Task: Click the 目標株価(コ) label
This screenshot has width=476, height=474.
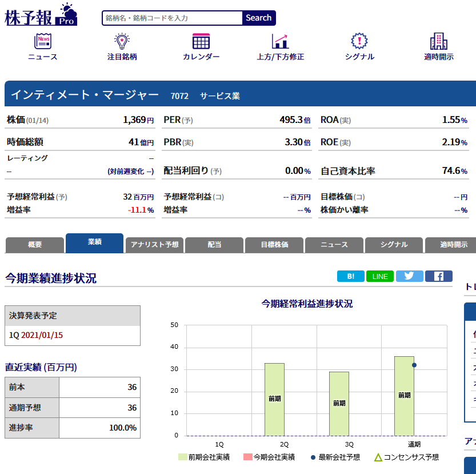Action: 342,197
